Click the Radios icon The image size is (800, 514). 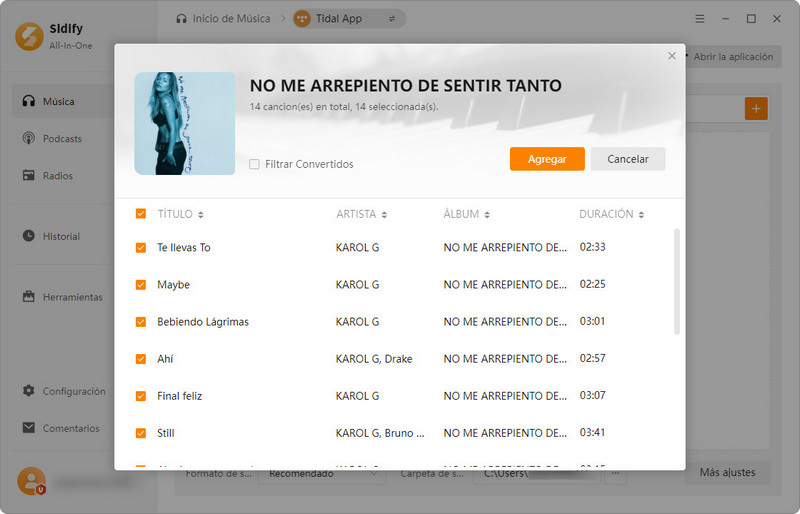tap(29, 175)
